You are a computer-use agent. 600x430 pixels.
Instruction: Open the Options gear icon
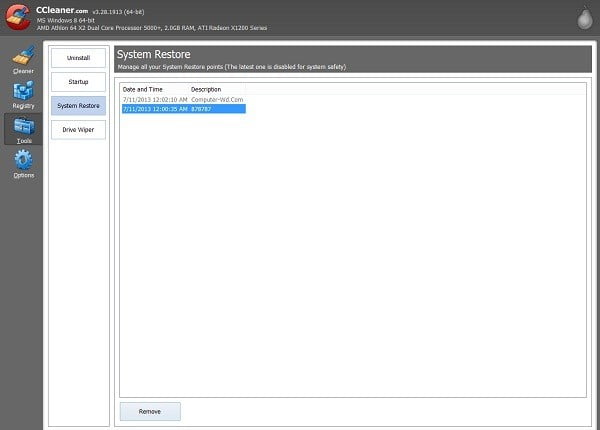tap(23, 160)
